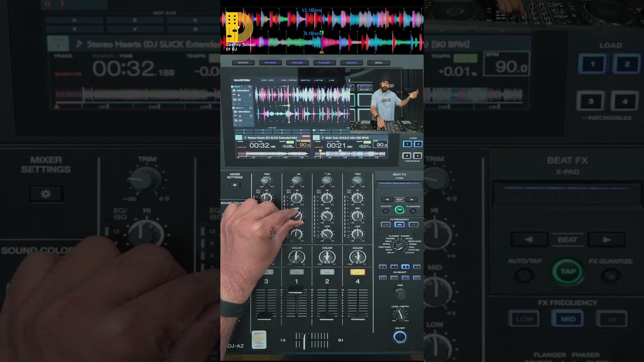Select XF-A in CH SELECT row

[x=394, y=278]
